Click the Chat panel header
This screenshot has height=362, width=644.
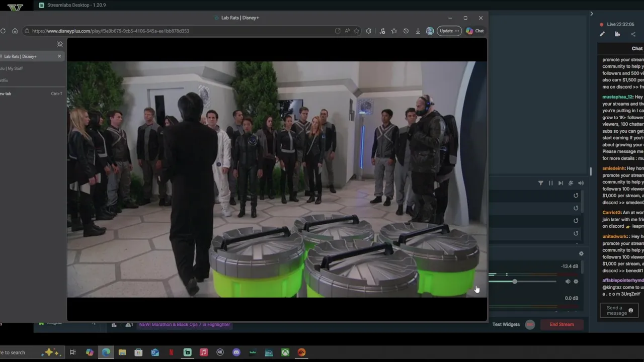point(637,48)
